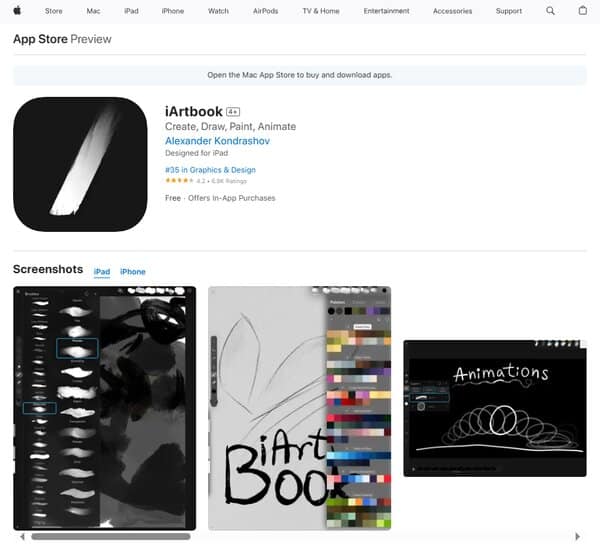Open developer Alexander Kondrashov link
Image resolution: width=600 pixels, height=550 pixels.
coord(217,141)
